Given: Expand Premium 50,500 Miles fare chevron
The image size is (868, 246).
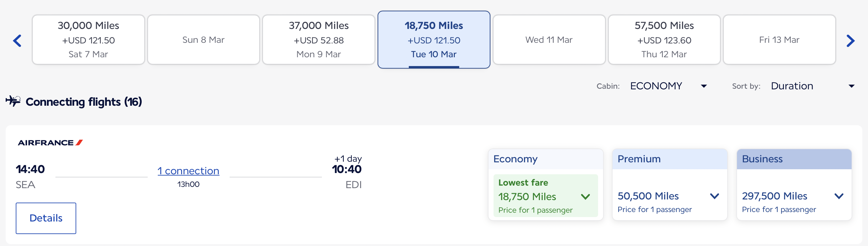Looking at the screenshot, I should pos(714,196).
